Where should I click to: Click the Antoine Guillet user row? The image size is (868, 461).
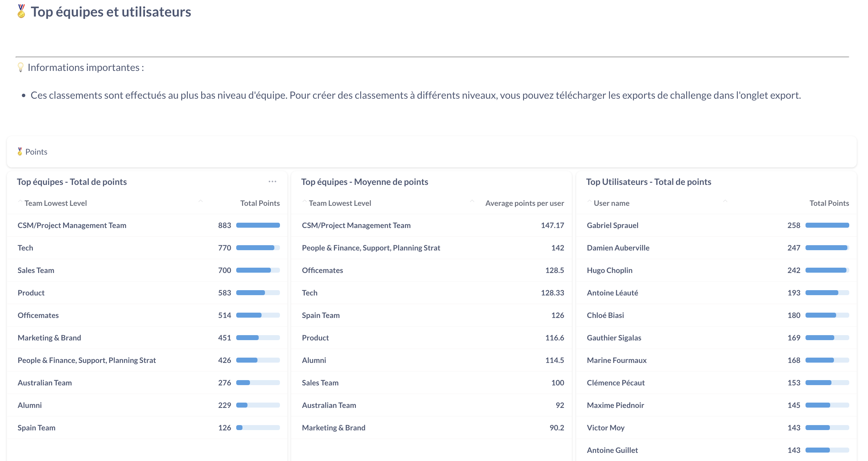(x=612, y=450)
